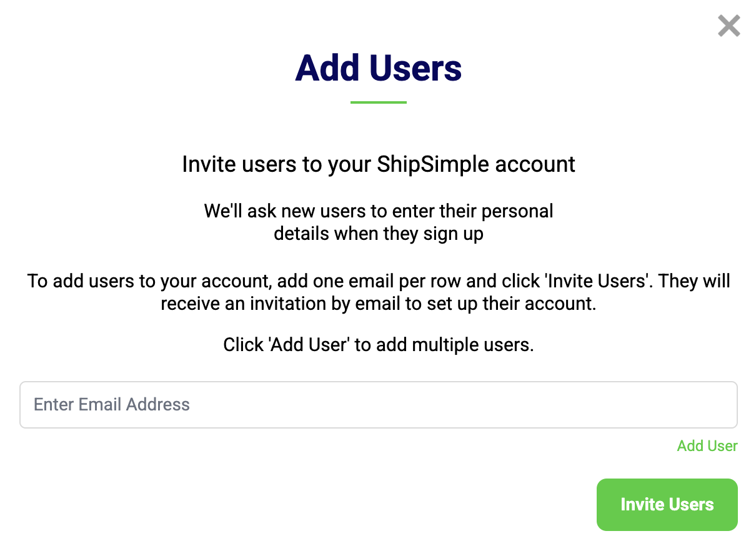Click the green divider under the heading
756x551 pixels.
pos(378,102)
